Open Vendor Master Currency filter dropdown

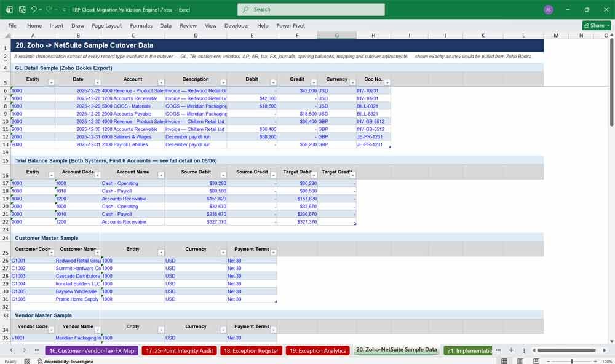point(223,330)
